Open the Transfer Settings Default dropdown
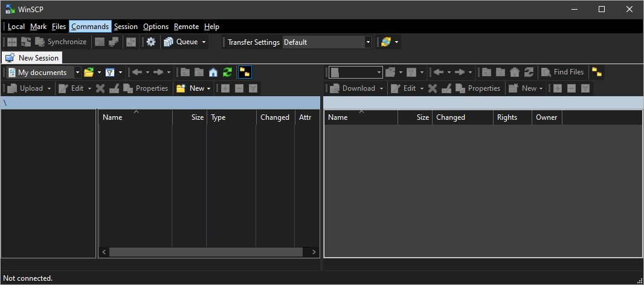644x285 pixels. [368, 42]
